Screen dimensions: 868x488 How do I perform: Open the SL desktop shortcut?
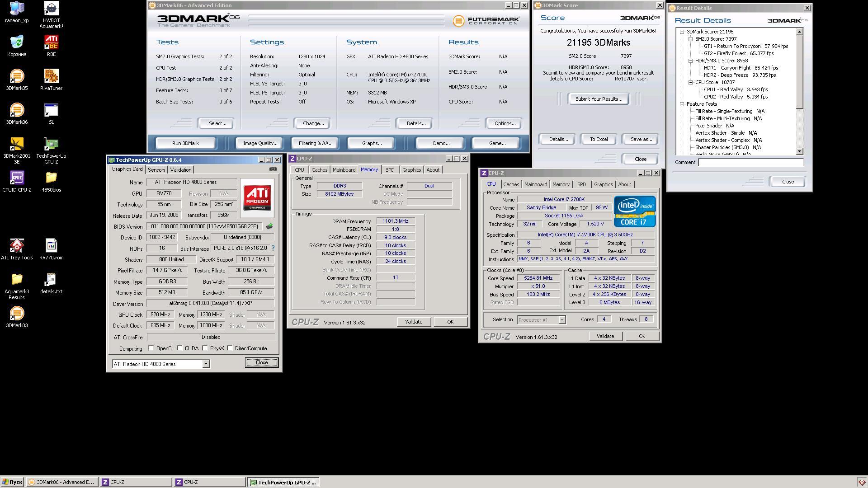[51, 114]
